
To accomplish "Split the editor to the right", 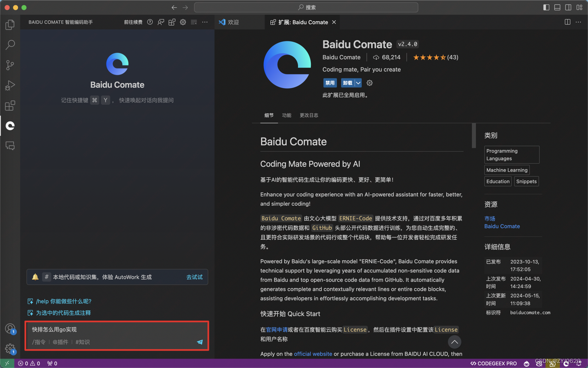I will [x=567, y=22].
